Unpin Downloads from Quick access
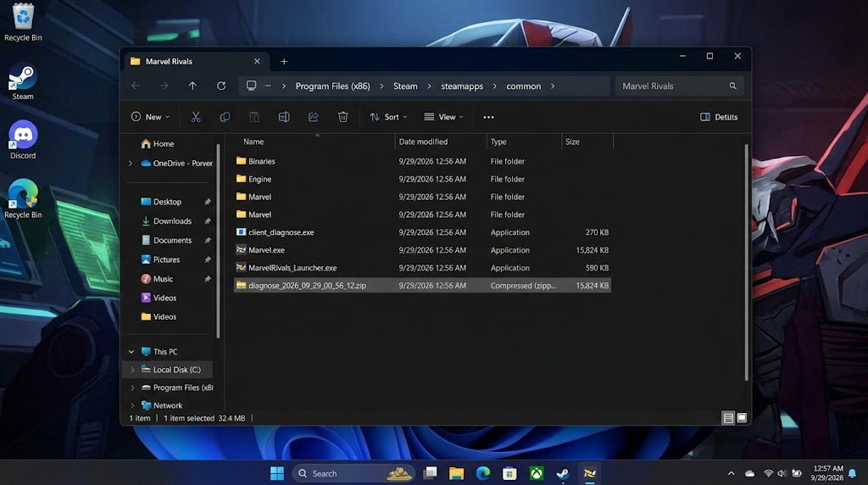 tap(208, 221)
